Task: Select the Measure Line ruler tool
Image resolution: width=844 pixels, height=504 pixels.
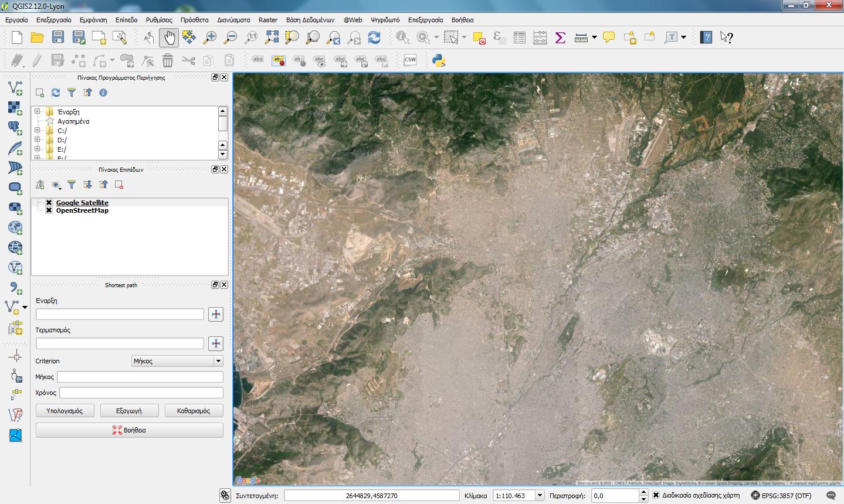Action: [x=581, y=38]
